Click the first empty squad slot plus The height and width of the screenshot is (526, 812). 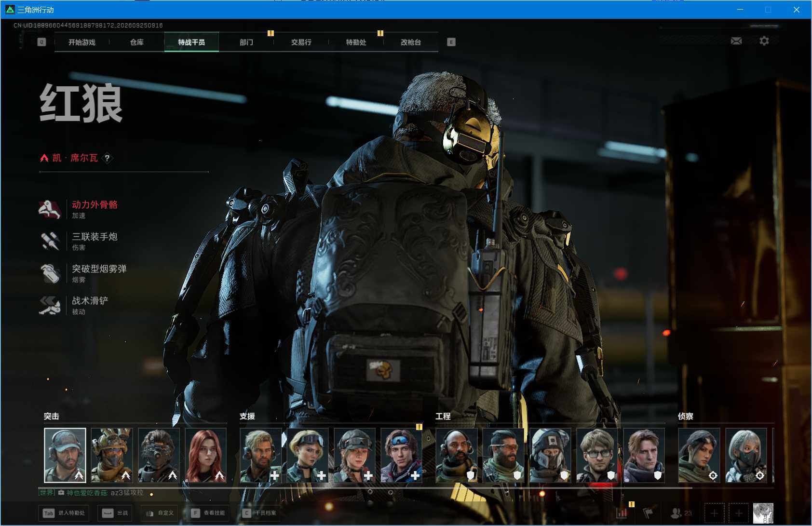715,513
